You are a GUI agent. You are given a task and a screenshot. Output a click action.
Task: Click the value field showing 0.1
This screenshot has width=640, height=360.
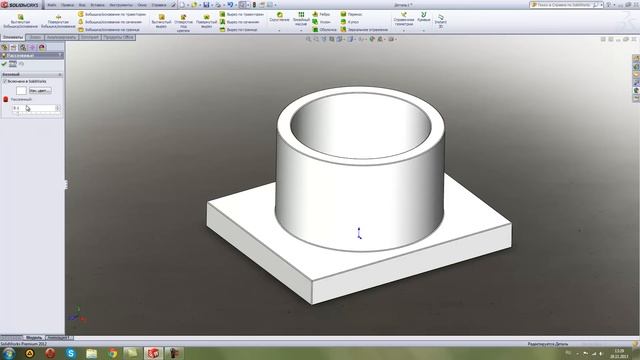point(33,108)
